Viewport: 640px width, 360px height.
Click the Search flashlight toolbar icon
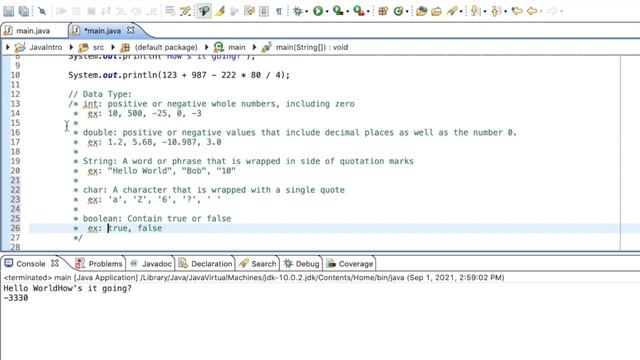tap(451, 11)
